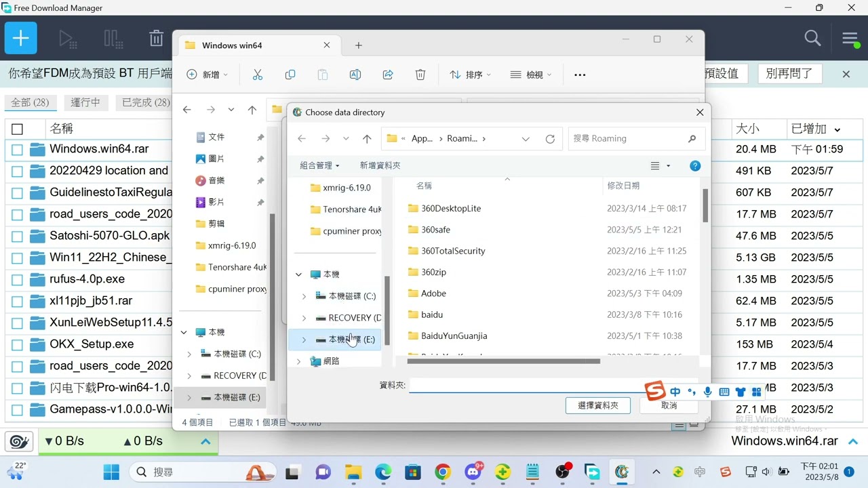Click dialog up one level arrow

pos(367,139)
